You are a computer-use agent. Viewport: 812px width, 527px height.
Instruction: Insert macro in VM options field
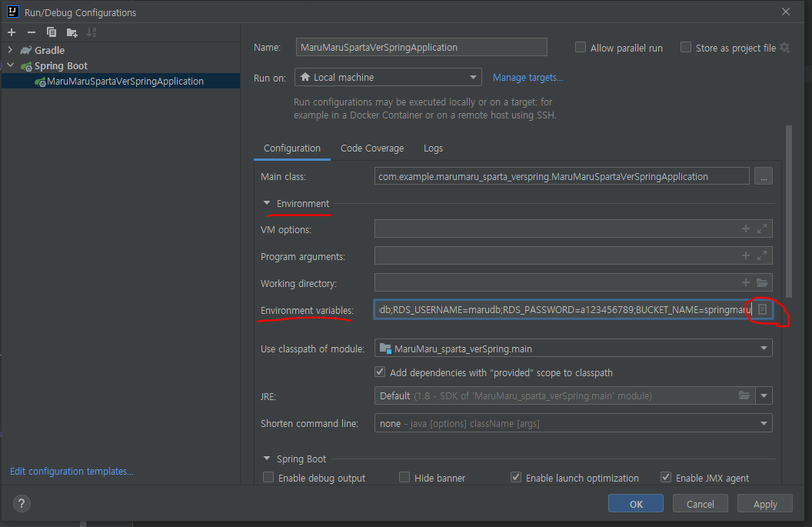[x=746, y=228]
